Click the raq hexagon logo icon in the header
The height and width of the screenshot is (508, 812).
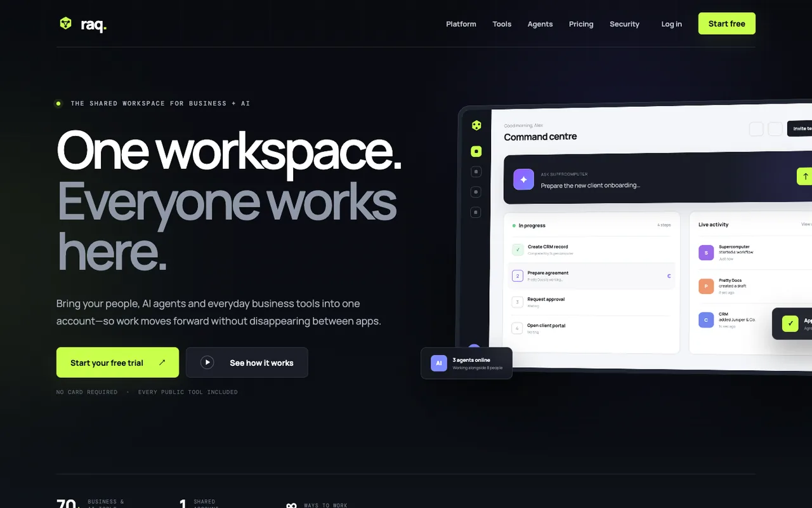pyautogui.click(x=66, y=23)
